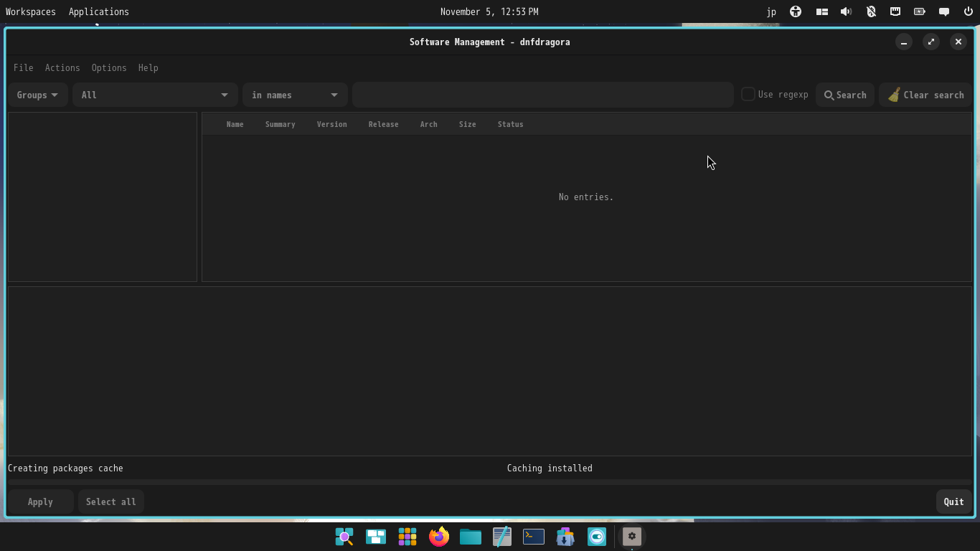The width and height of the screenshot is (980, 551).
Task: Open the Groups view dropdown
Action: coord(38,95)
